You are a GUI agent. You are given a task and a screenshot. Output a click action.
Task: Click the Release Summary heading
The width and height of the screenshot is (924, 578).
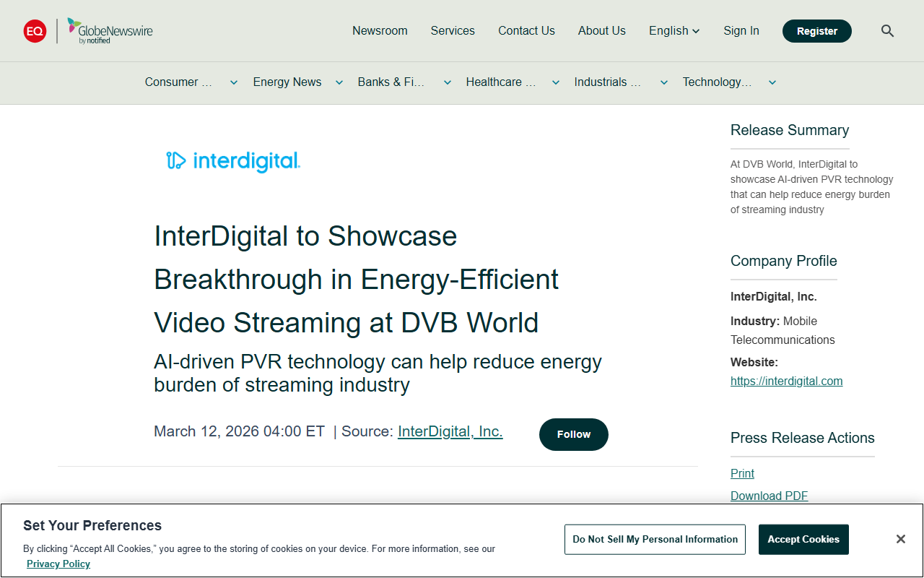point(790,130)
